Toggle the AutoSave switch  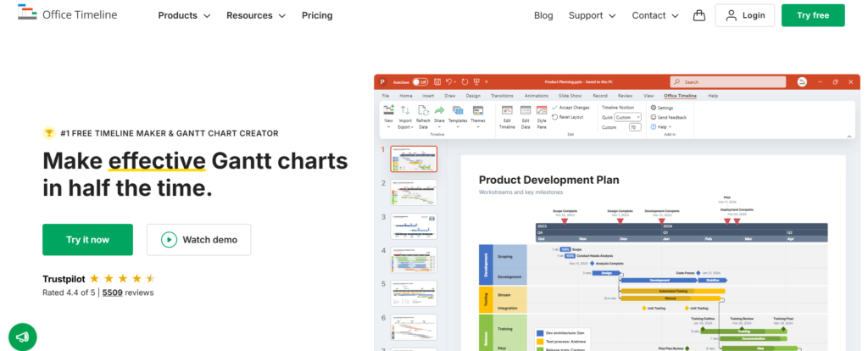pyautogui.click(x=420, y=82)
